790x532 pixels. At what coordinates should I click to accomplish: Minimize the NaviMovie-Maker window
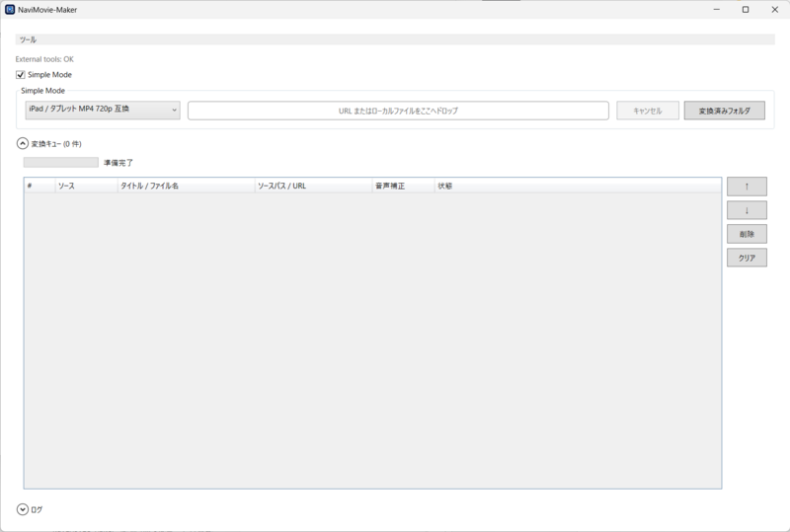tap(717, 10)
